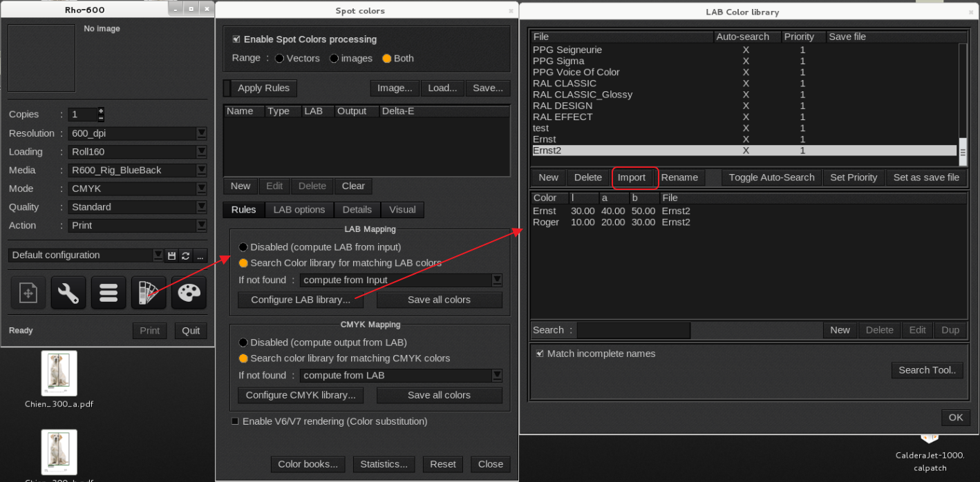Expand LAB Mapping 'If not found' dropdown
Screen dimensions: 980x482
[496, 280]
